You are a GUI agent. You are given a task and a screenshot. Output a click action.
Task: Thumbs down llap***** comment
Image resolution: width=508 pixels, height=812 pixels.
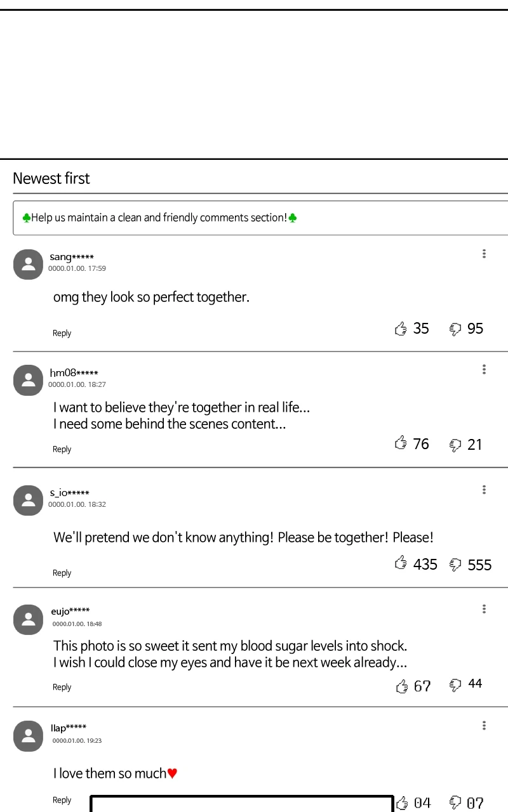pyautogui.click(x=455, y=803)
